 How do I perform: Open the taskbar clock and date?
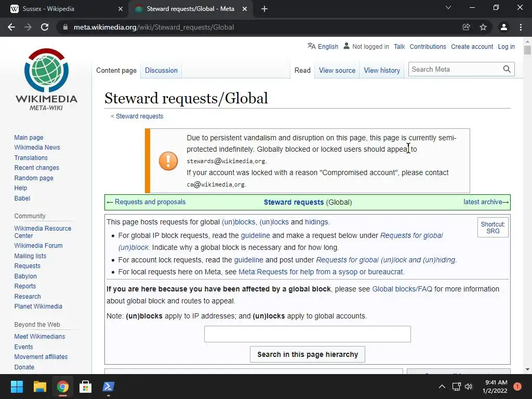495,387
